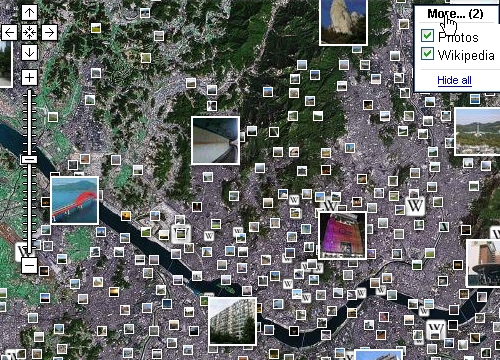
Task: Open the curved tunnel photo thumbnail
Action: [x=215, y=140]
